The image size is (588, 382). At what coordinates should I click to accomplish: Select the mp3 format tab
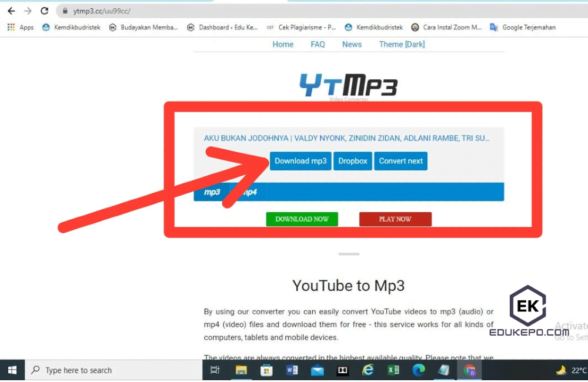point(212,192)
